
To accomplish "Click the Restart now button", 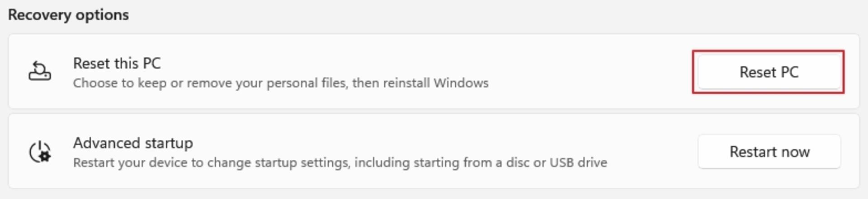I will [769, 152].
